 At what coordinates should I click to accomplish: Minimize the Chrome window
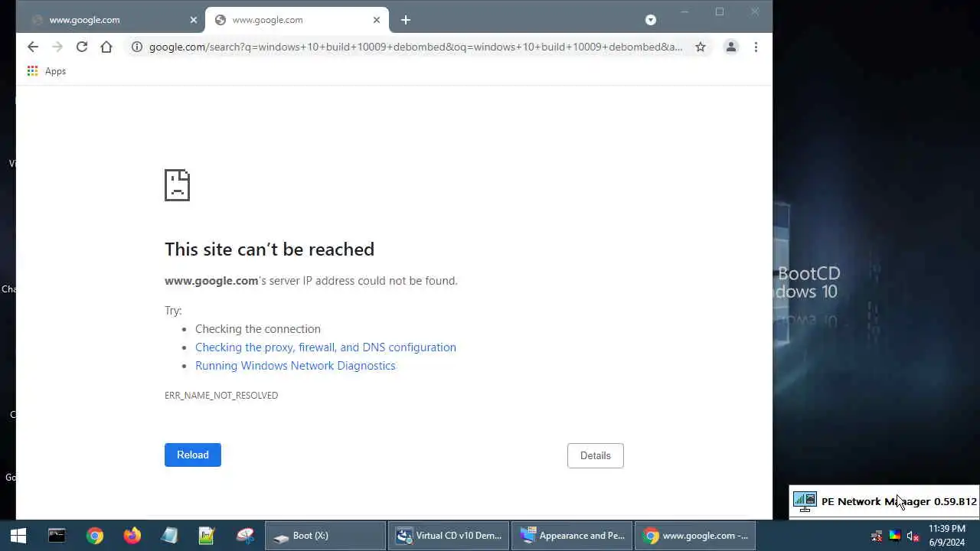click(x=684, y=11)
